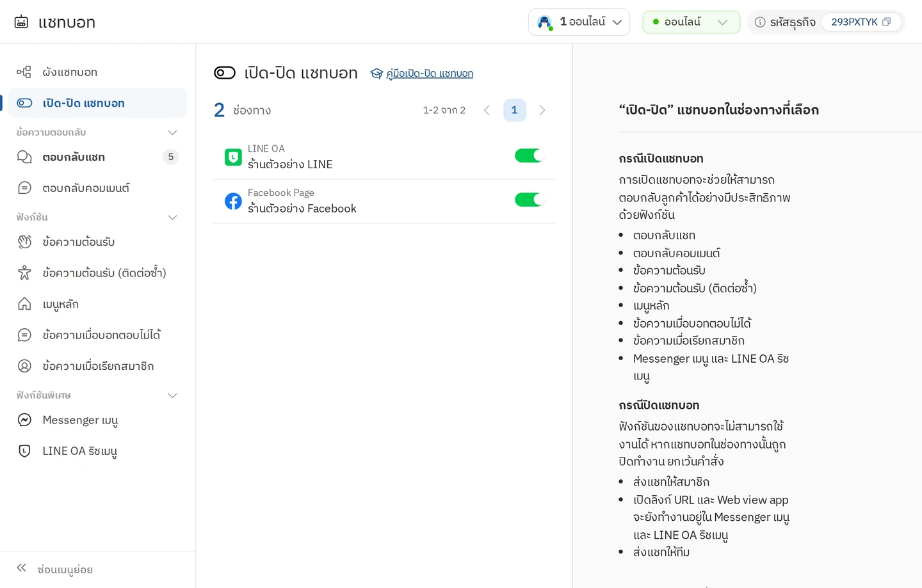Viewport: 922px width, 588px height.
Task: Click the ผังแชทบอท flow diagram icon
Action: [24, 72]
